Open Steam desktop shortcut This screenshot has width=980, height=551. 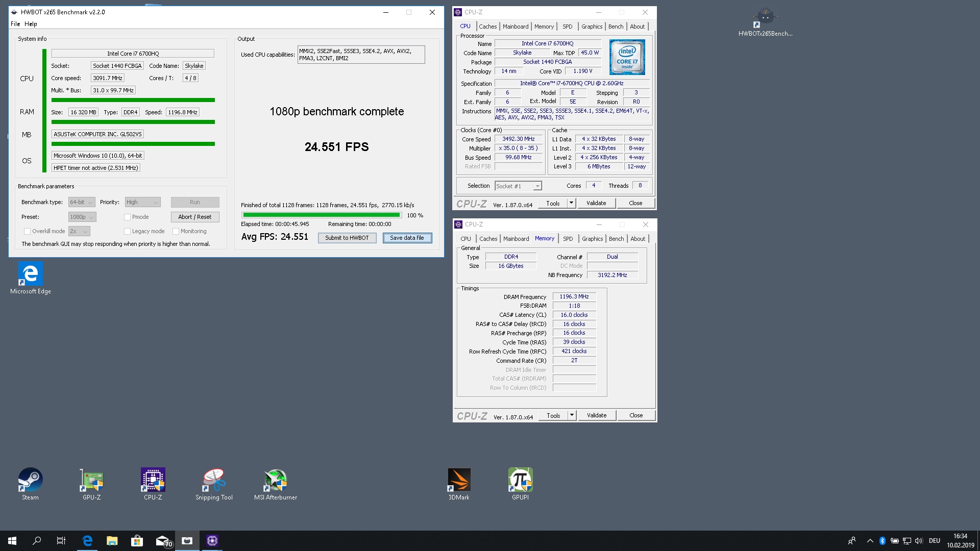(30, 484)
